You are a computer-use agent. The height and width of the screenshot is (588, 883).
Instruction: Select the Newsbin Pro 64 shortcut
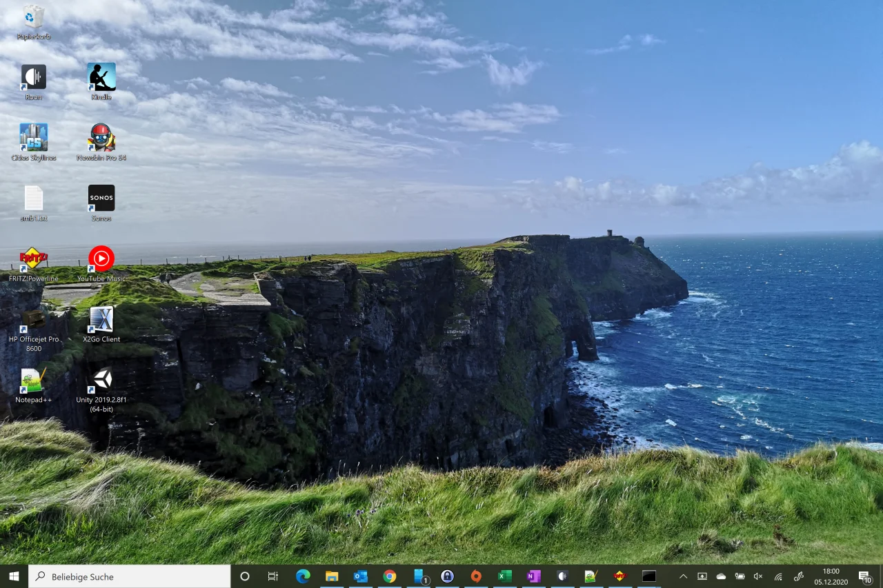click(101, 138)
